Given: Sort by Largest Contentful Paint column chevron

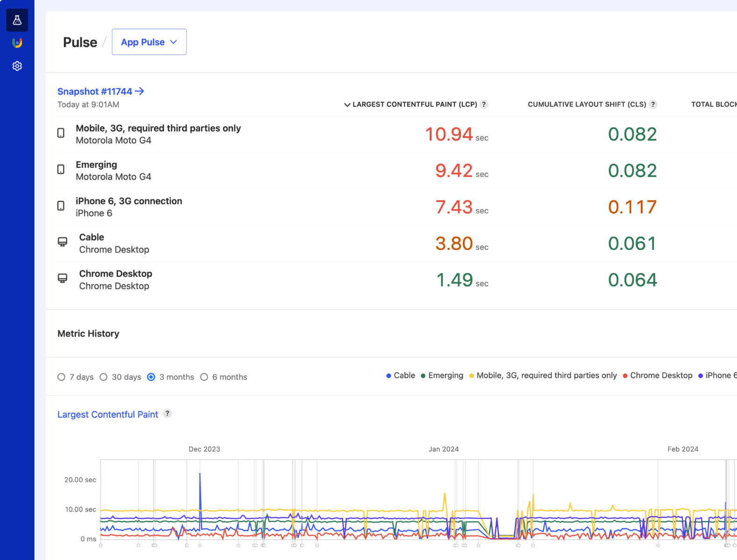Looking at the screenshot, I should [347, 105].
